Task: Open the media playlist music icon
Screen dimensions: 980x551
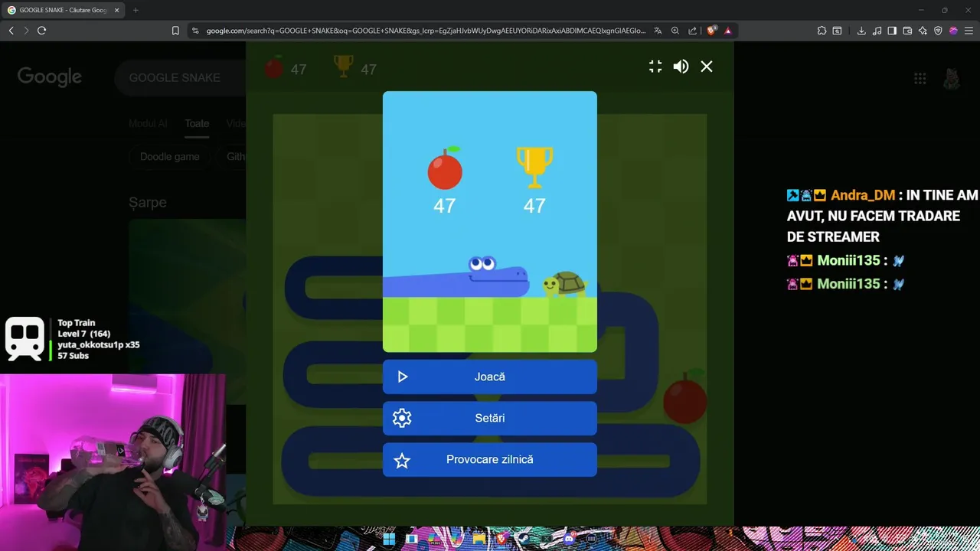Action: click(877, 31)
